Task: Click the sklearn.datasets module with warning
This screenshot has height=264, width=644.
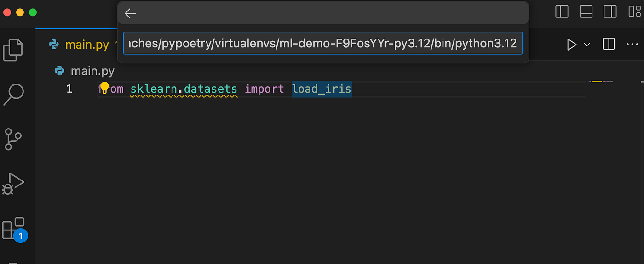Action: tap(184, 89)
